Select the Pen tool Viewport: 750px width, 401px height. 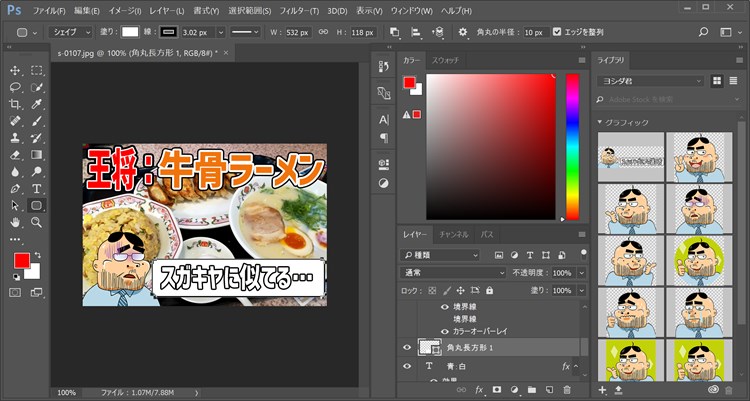click(15, 189)
